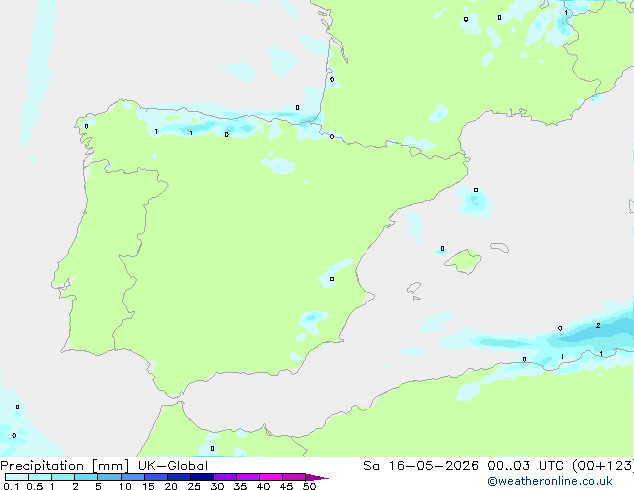Click the 2–5 mm legend swatch
Viewport: 634px width, 490px height.
click(x=86, y=477)
